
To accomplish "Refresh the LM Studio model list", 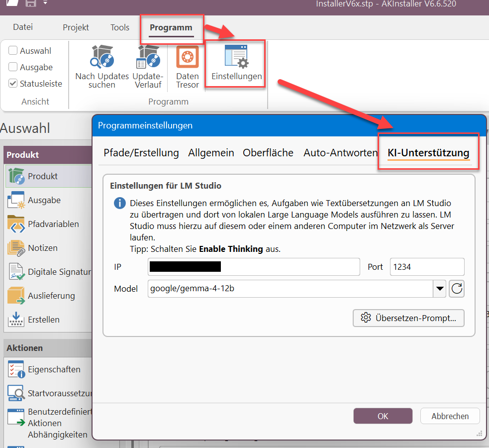I will [457, 289].
